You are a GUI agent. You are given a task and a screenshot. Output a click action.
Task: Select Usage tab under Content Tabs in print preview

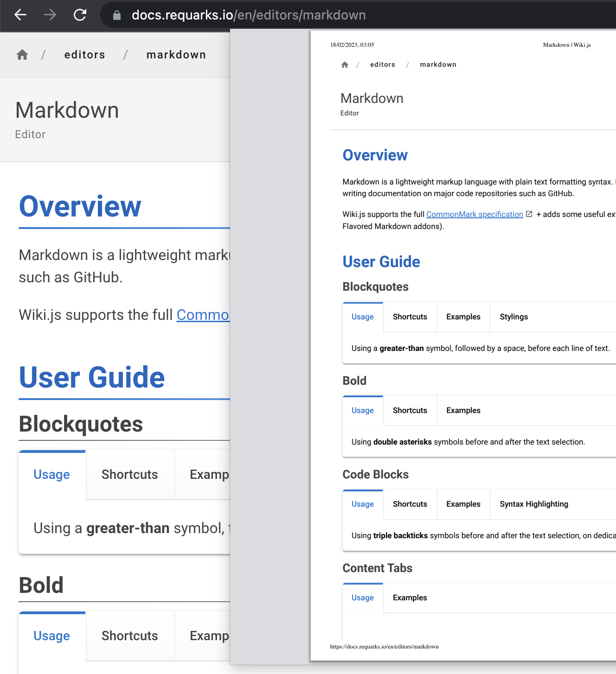pos(363,598)
